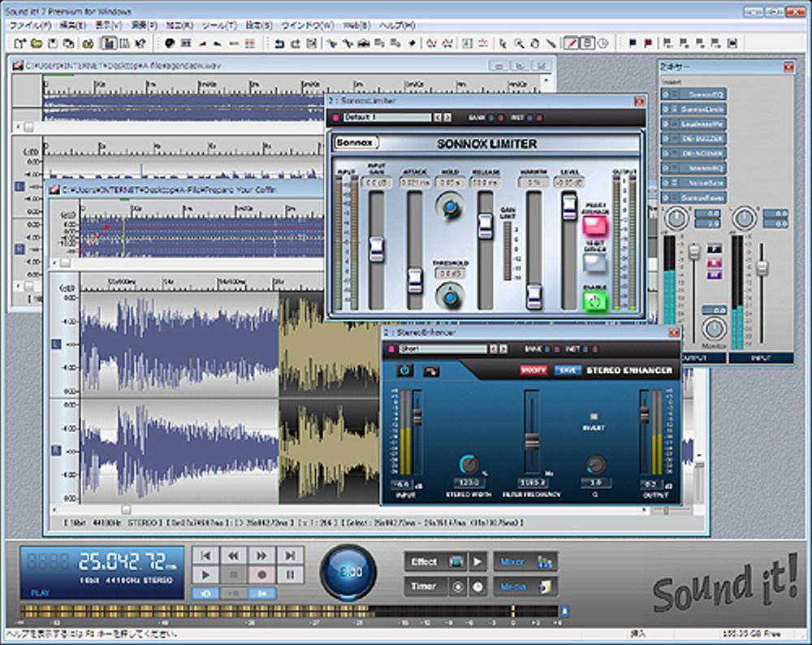Click the binoculars icon in toolbar

click(88, 44)
